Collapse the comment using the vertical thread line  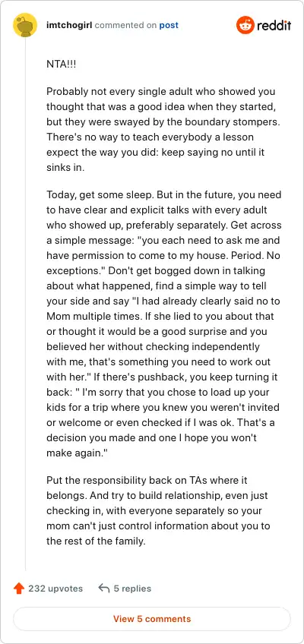[26, 304]
